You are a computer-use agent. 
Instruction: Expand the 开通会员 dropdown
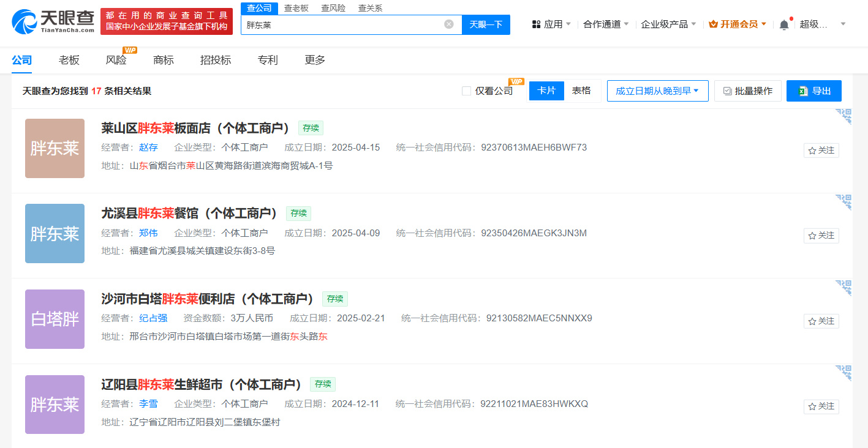click(x=763, y=24)
